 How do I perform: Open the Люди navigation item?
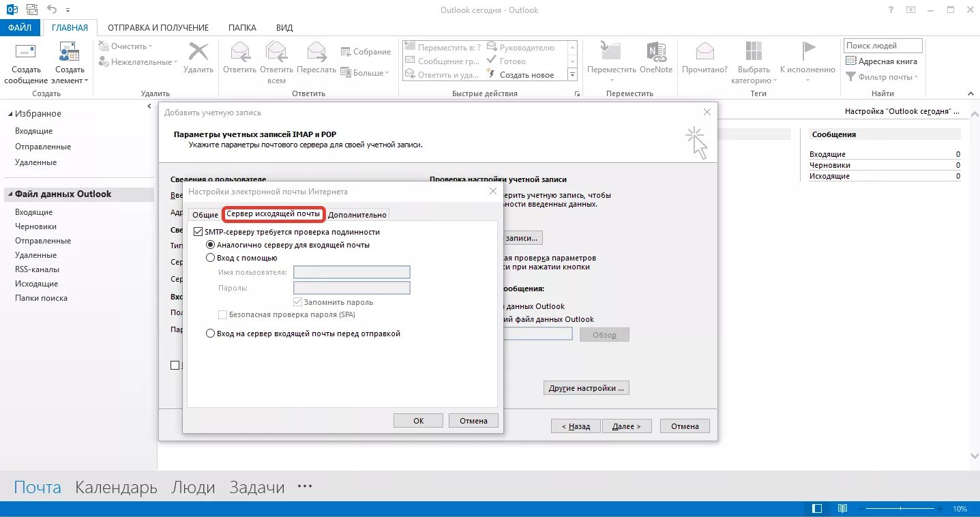tap(193, 487)
